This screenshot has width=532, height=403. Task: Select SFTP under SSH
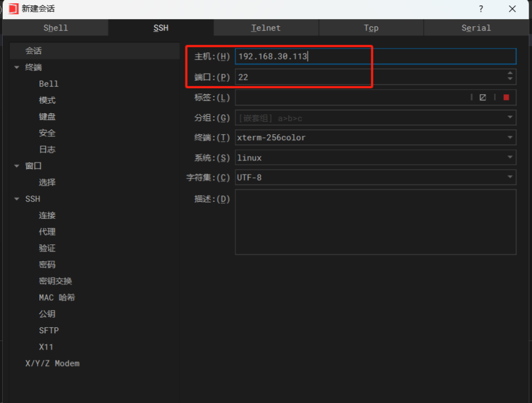point(49,330)
